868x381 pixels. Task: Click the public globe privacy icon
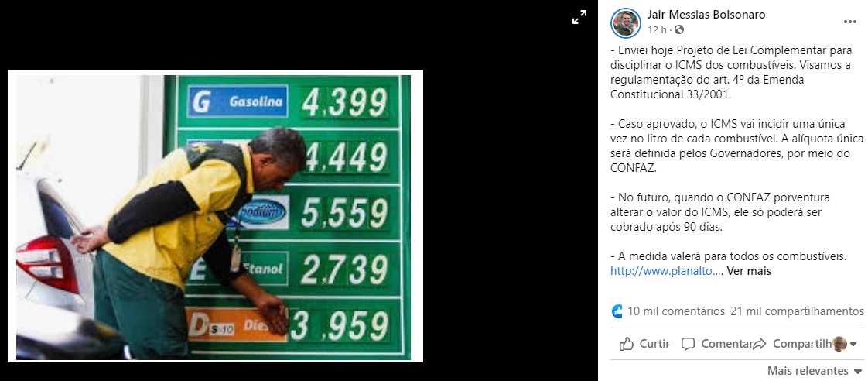click(x=679, y=30)
